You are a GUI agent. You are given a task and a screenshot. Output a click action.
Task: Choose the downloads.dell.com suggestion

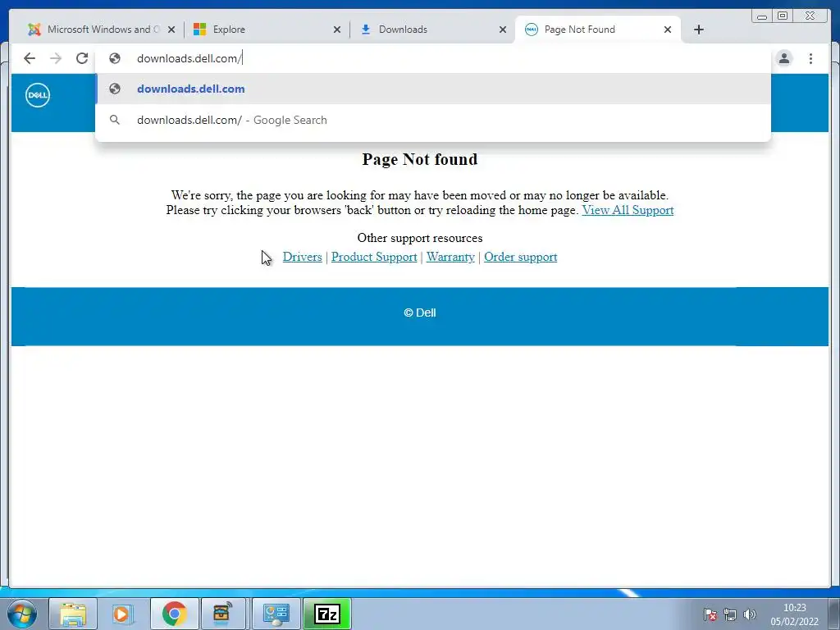point(433,89)
